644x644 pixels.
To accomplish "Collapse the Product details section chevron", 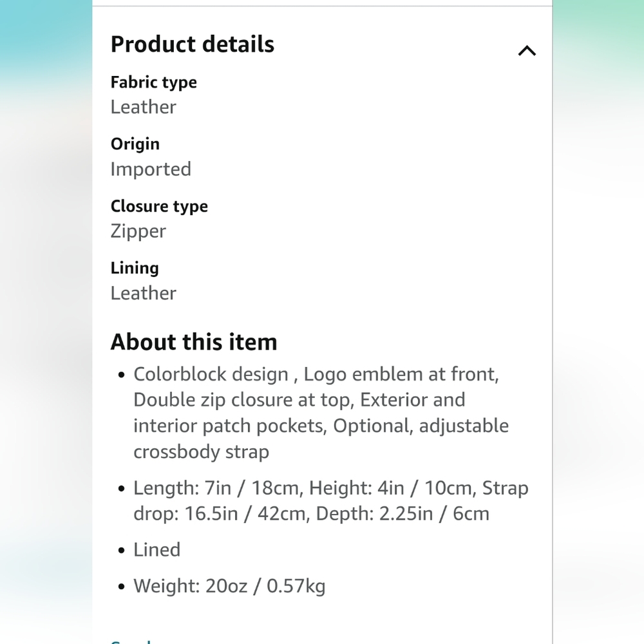I will tap(527, 51).
